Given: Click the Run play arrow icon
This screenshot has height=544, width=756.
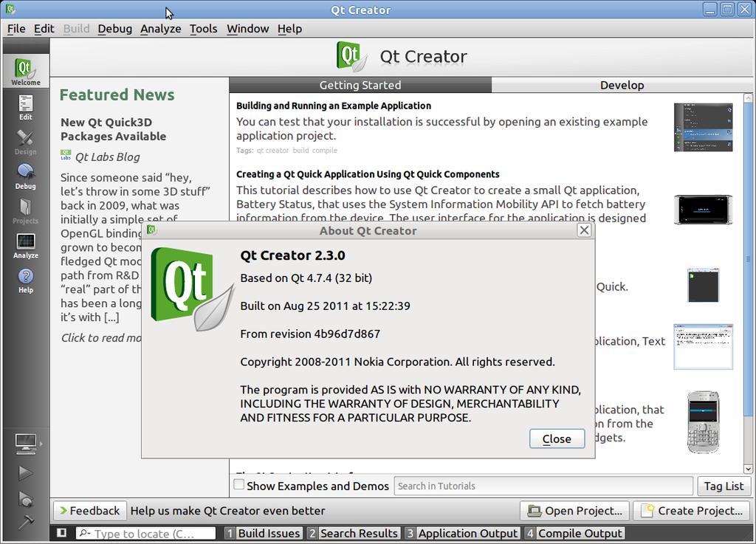Looking at the screenshot, I should 26,473.
